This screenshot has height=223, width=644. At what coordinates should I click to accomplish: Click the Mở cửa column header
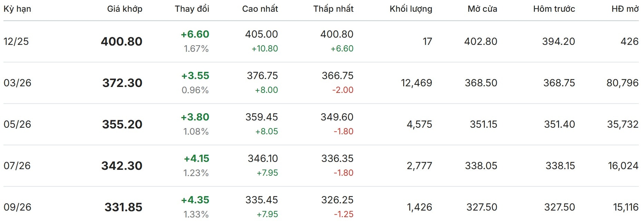pos(482,9)
